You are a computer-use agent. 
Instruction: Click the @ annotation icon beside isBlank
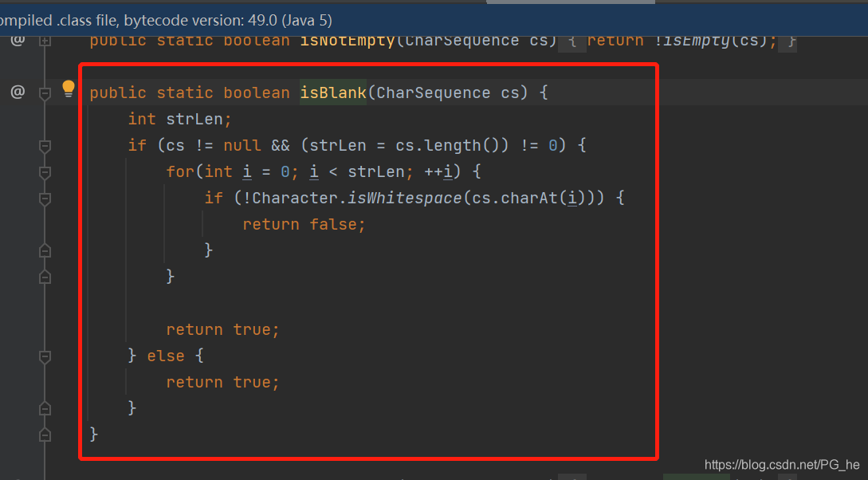18,92
